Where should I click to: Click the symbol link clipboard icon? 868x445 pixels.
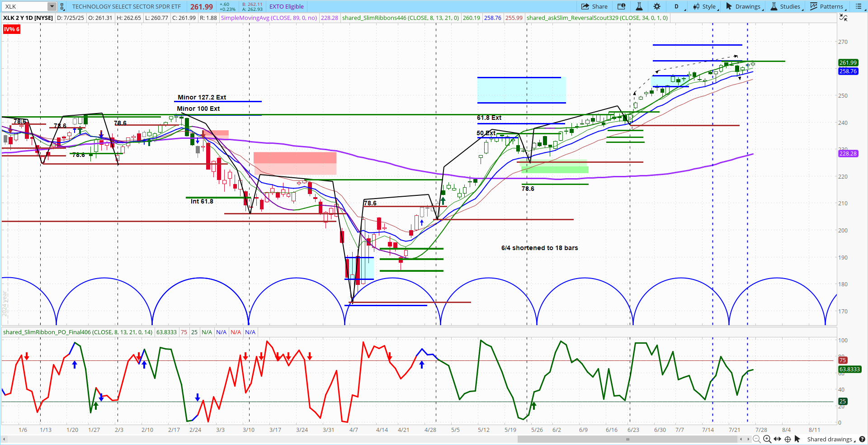pyautogui.click(x=62, y=6)
